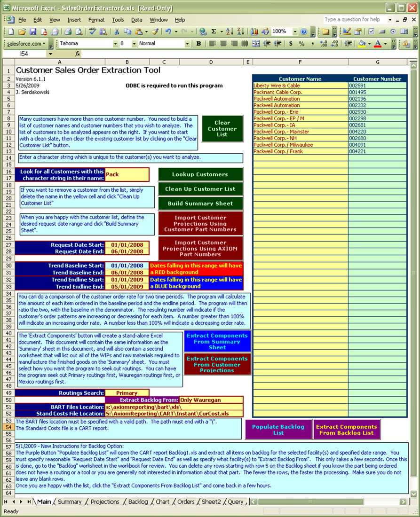Click the AutoSum sigma icon
The height and width of the screenshot is (517, 420).
coord(214,31)
